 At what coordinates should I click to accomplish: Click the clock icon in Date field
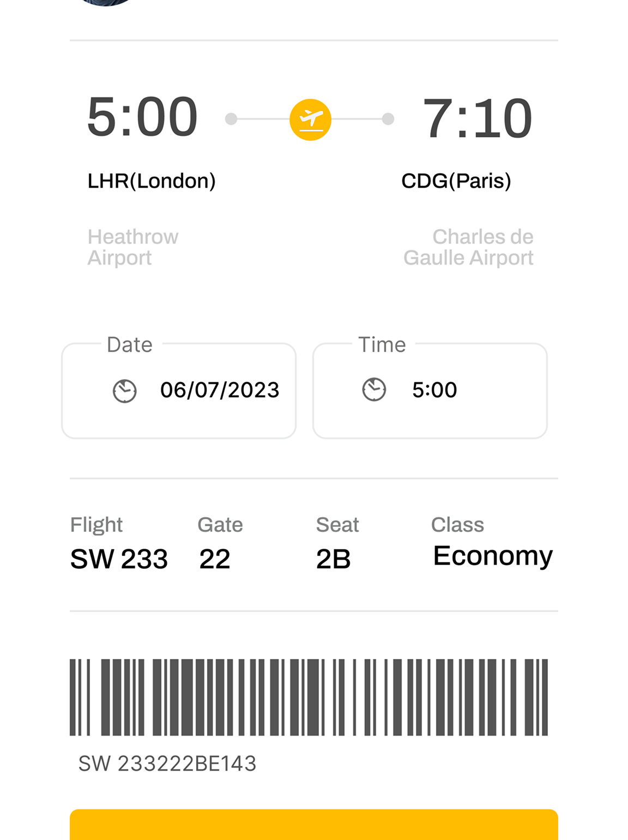[x=124, y=391]
